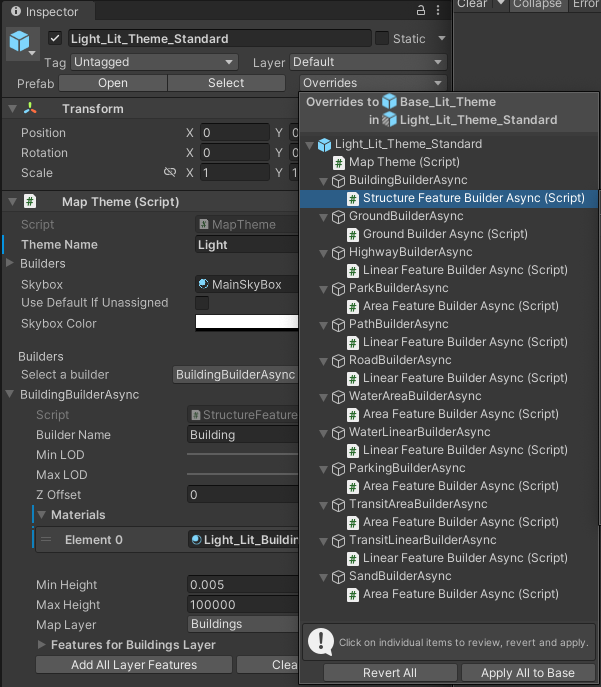Collapse the BuildingBuilderAsync section in Inspector
The image size is (601, 687).
pyautogui.click(x=10, y=394)
